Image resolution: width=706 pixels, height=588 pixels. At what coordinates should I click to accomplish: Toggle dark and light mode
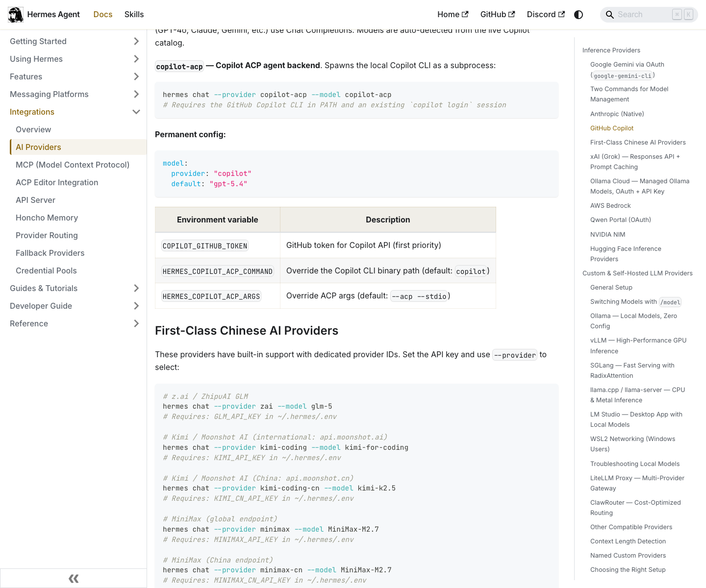click(x=579, y=15)
